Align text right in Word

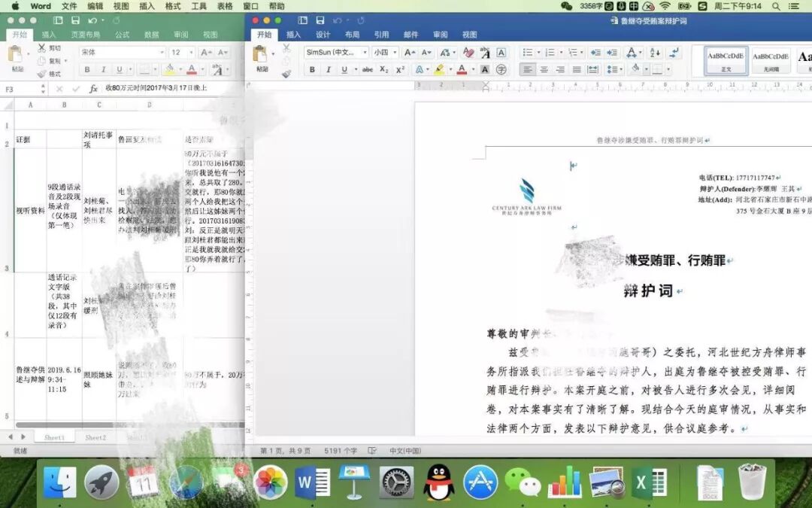(560, 69)
